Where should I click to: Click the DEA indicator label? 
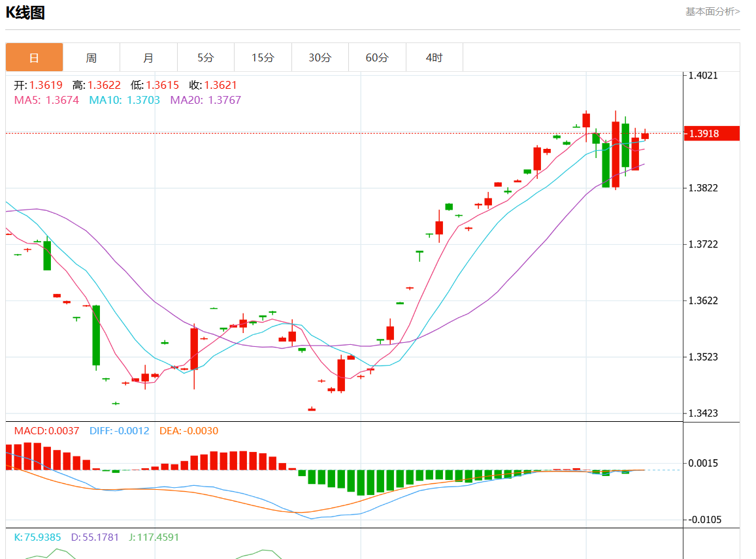coord(189,431)
